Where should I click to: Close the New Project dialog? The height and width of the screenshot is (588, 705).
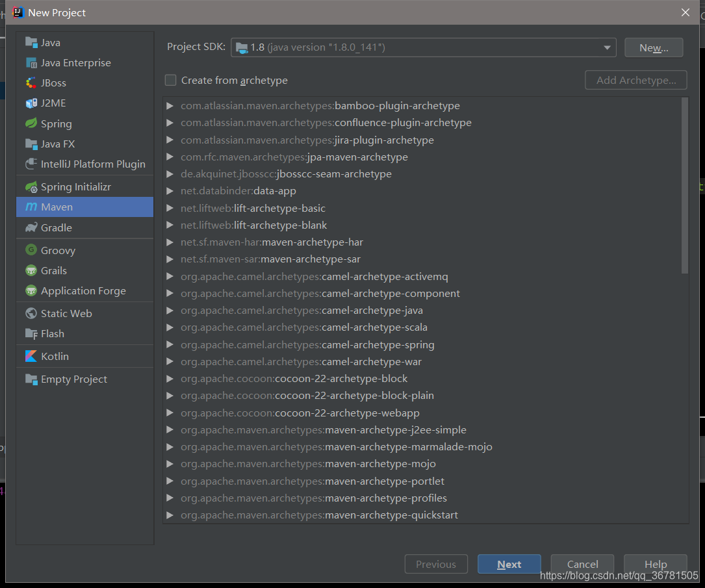click(686, 12)
